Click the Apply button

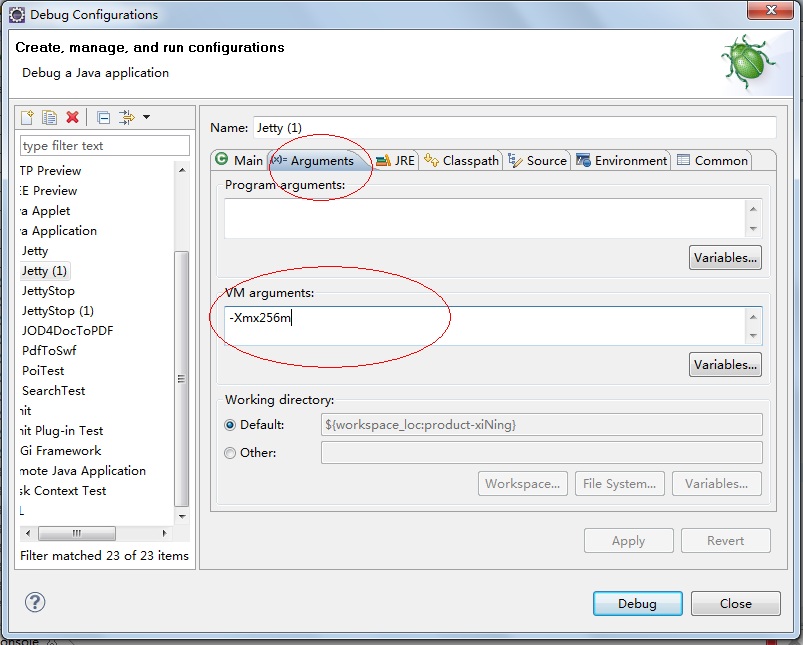(x=628, y=540)
